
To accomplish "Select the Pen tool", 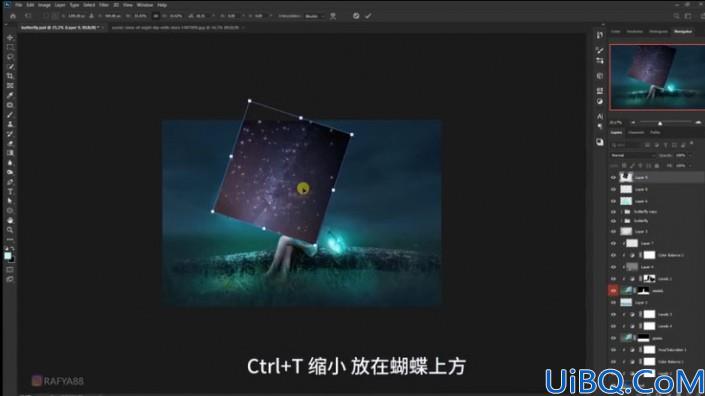I will click(10, 182).
